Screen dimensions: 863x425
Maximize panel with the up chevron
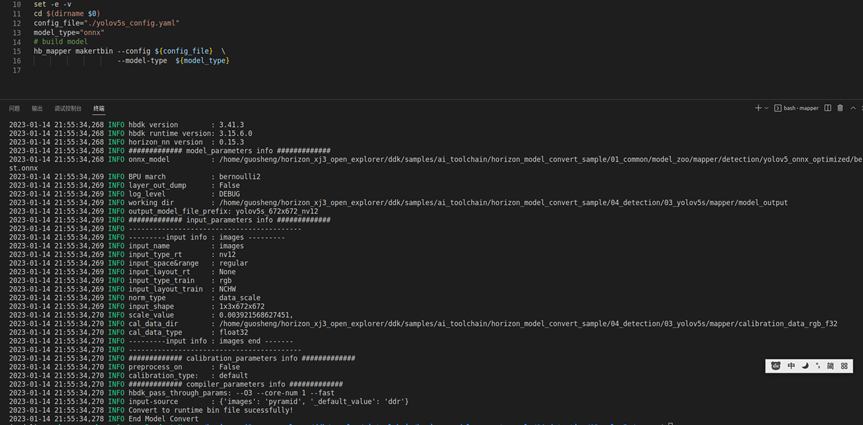point(852,108)
